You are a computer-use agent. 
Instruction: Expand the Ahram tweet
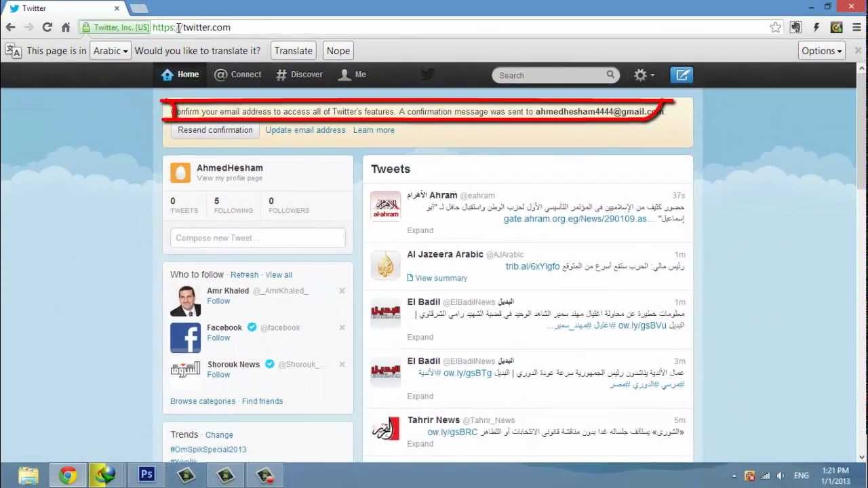pos(420,230)
